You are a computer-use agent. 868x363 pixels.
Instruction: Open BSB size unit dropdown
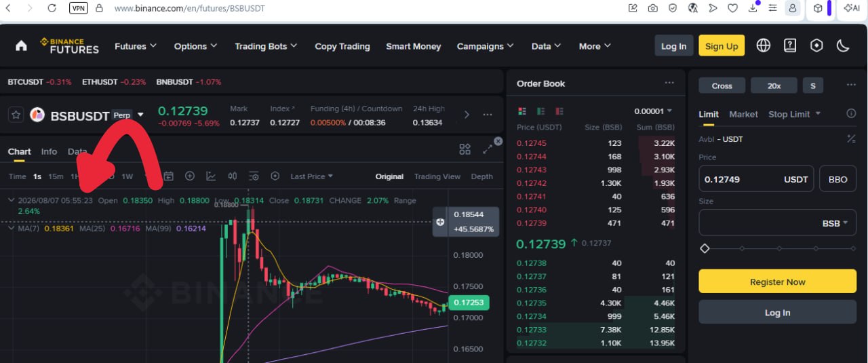click(x=835, y=223)
